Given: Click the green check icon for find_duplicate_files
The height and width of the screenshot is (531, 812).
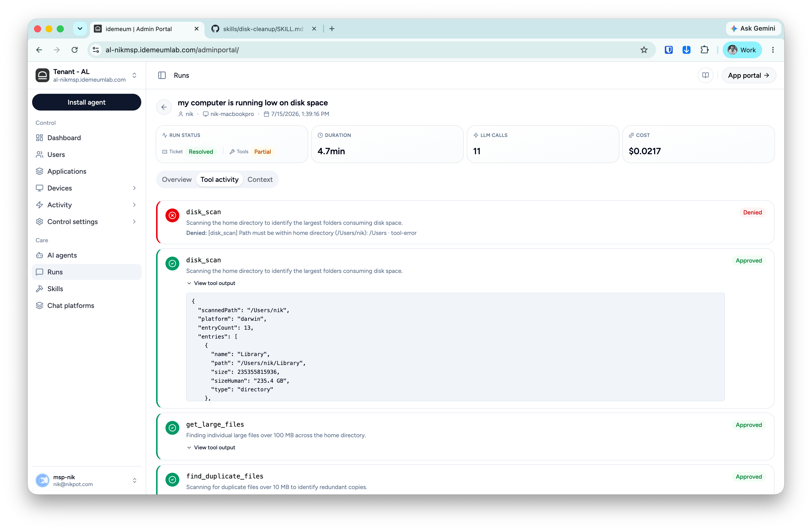Looking at the screenshot, I should [x=173, y=479].
